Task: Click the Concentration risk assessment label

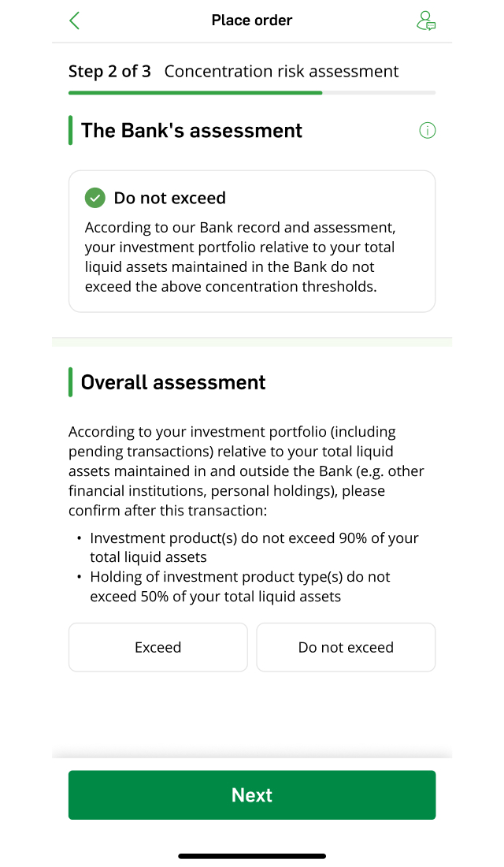Action: [281, 71]
